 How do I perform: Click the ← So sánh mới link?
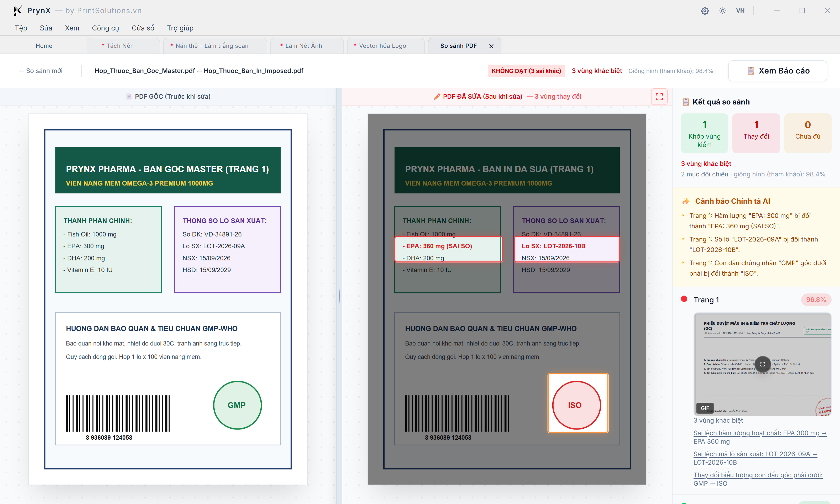(x=41, y=71)
